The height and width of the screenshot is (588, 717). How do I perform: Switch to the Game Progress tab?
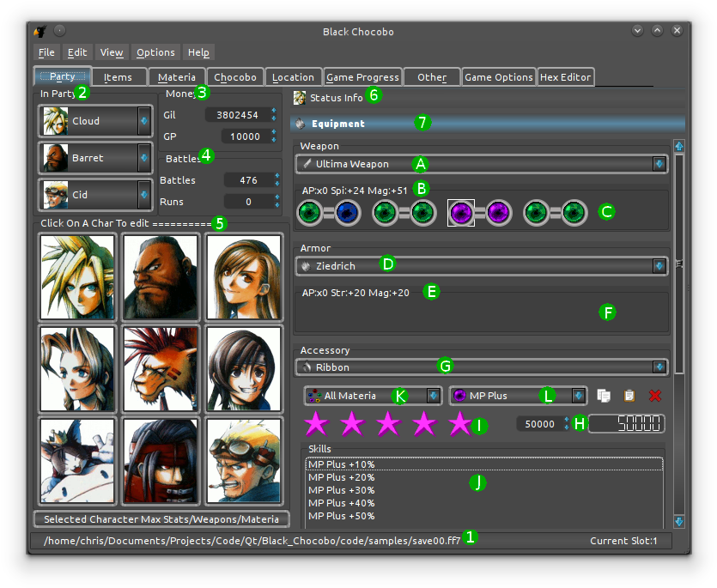point(362,77)
